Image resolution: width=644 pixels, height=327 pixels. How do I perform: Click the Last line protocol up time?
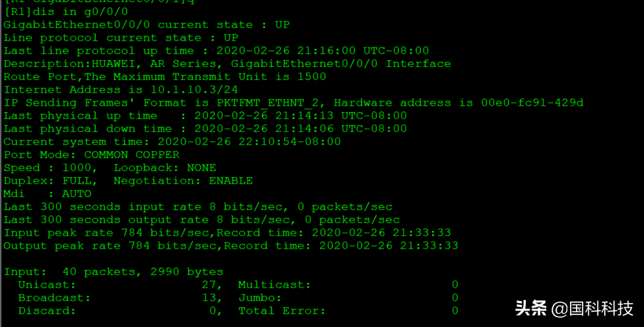(216, 51)
